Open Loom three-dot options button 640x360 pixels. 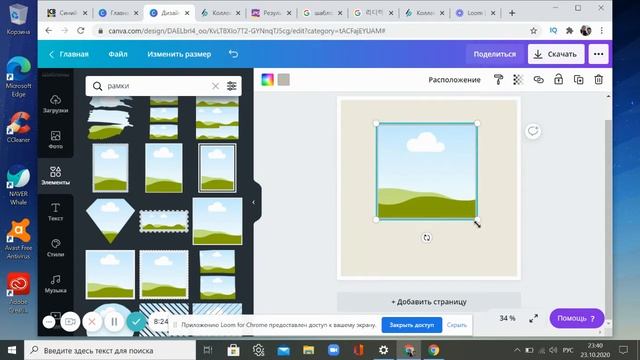tap(49, 322)
